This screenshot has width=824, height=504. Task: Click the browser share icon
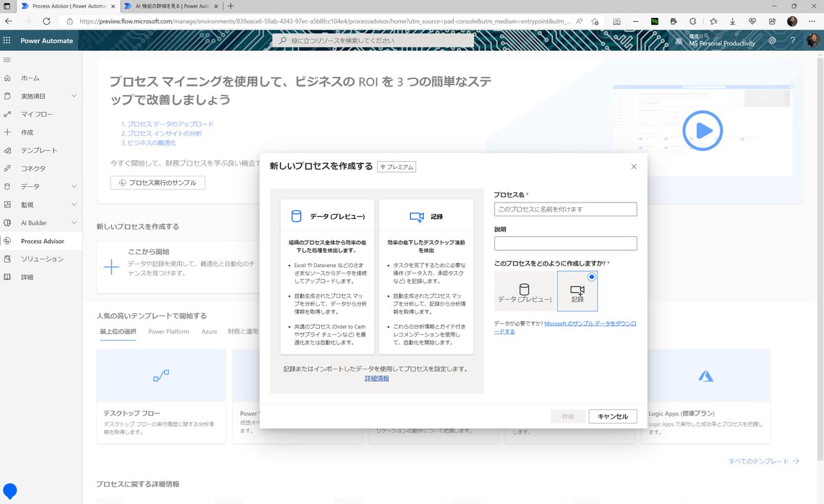pyautogui.click(x=772, y=21)
